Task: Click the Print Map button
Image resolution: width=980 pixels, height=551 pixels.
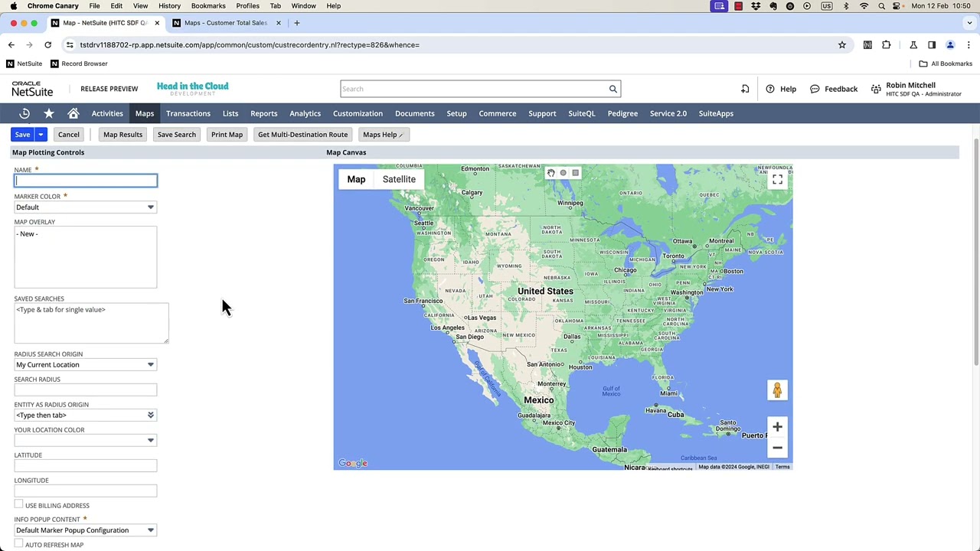Action: (227, 135)
